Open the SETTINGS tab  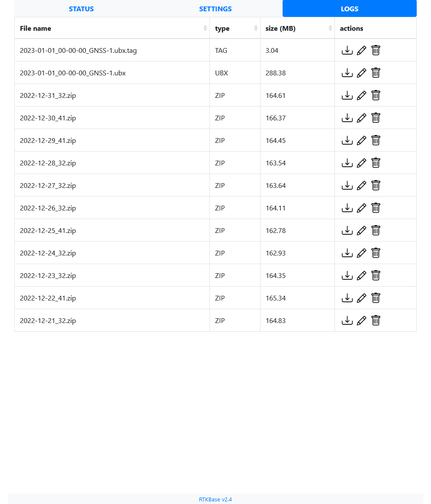click(215, 9)
